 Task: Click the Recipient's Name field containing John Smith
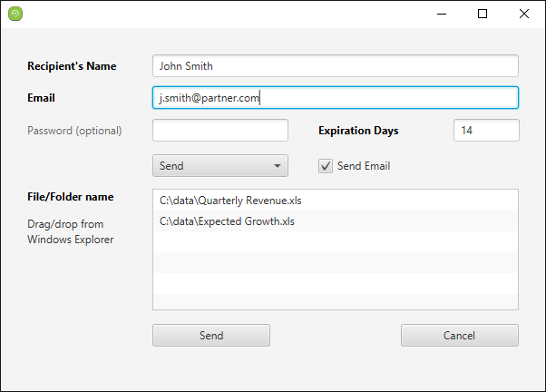[x=336, y=66]
